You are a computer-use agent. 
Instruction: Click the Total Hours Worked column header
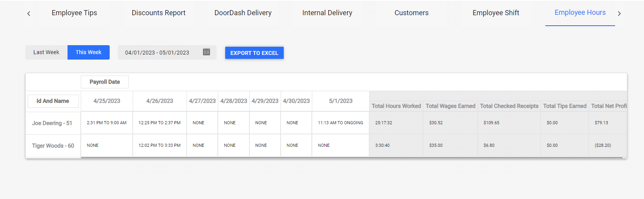[396, 106]
